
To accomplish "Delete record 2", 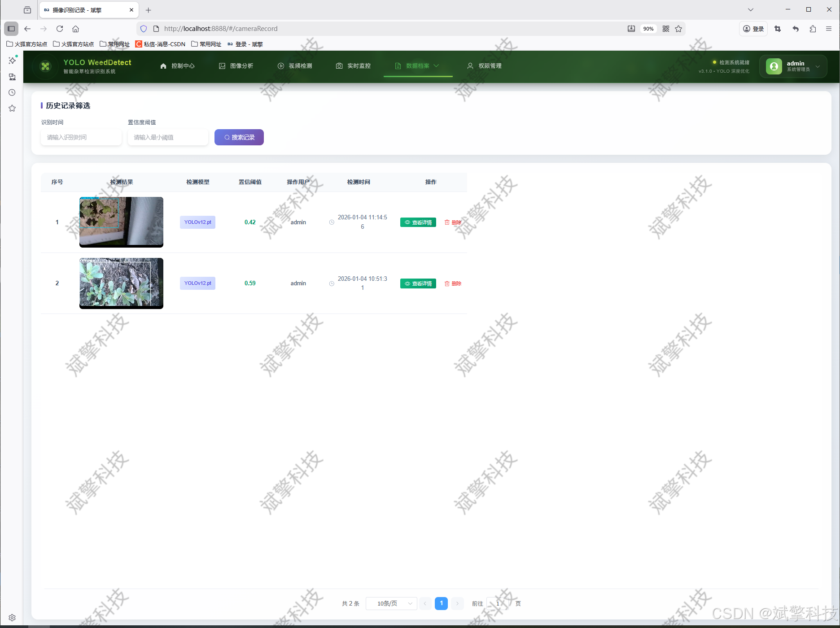I will [x=453, y=283].
